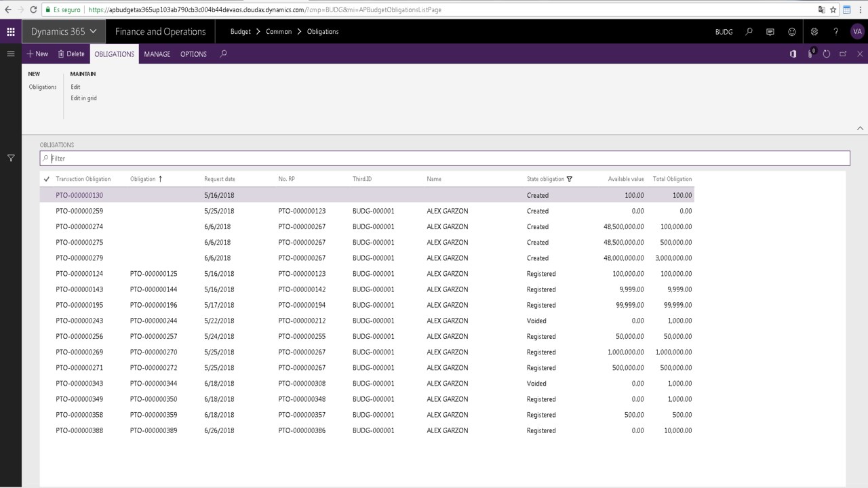Click Available value 1,000,000.00 in PTO-000000269 row
Screen dimensions: 868x488
tap(626, 352)
